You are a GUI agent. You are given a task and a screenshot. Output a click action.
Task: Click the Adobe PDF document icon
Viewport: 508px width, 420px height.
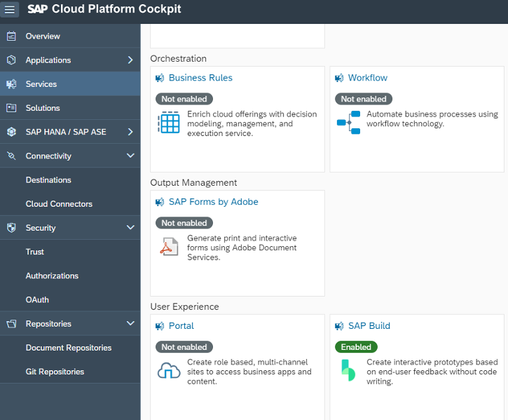[x=169, y=247]
